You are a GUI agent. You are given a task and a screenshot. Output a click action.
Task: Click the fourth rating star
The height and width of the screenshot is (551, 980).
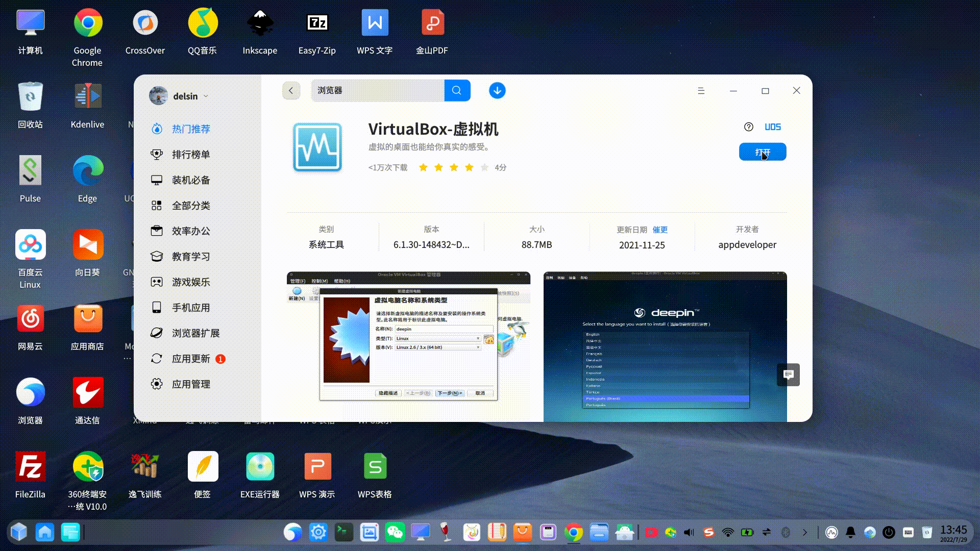point(469,167)
